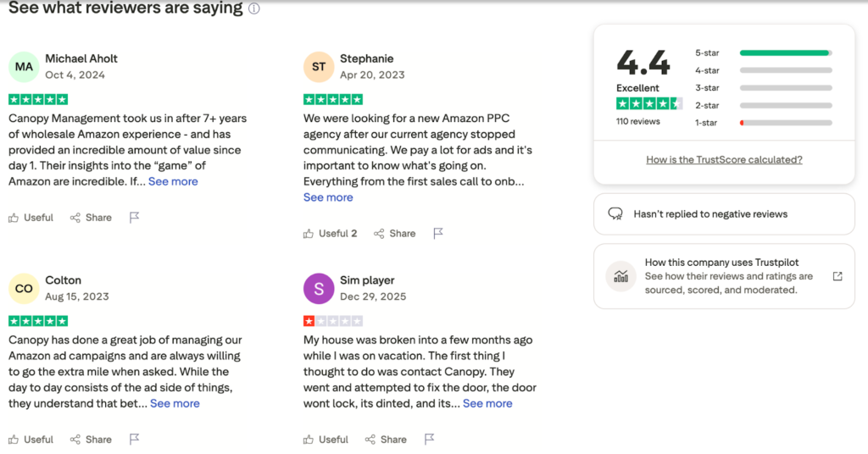Open external link icon in Trustpilot usage card
Viewport: 868px width, 454px height.
(x=837, y=276)
